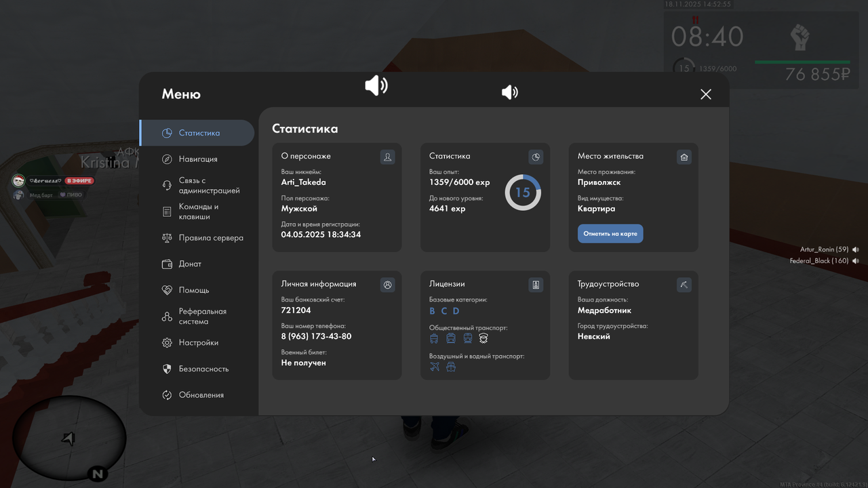Click the scales icon beside Правила сервера
The width and height of the screenshot is (868, 488).
tap(167, 238)
